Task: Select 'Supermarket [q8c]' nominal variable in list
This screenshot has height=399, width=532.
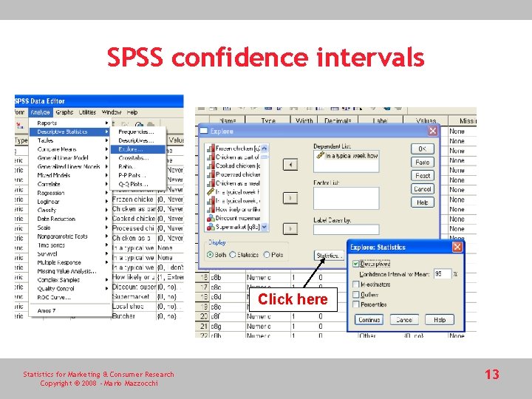Action: pyautogui.click(x=233, y=227)
